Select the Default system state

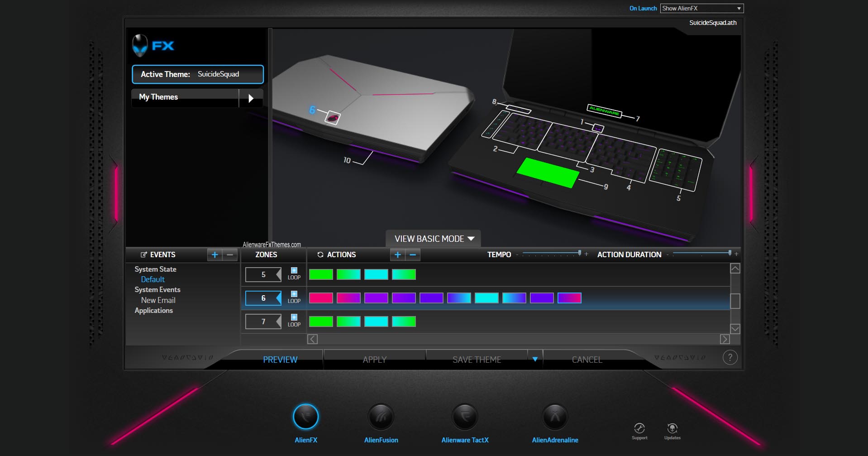point(153,279)
